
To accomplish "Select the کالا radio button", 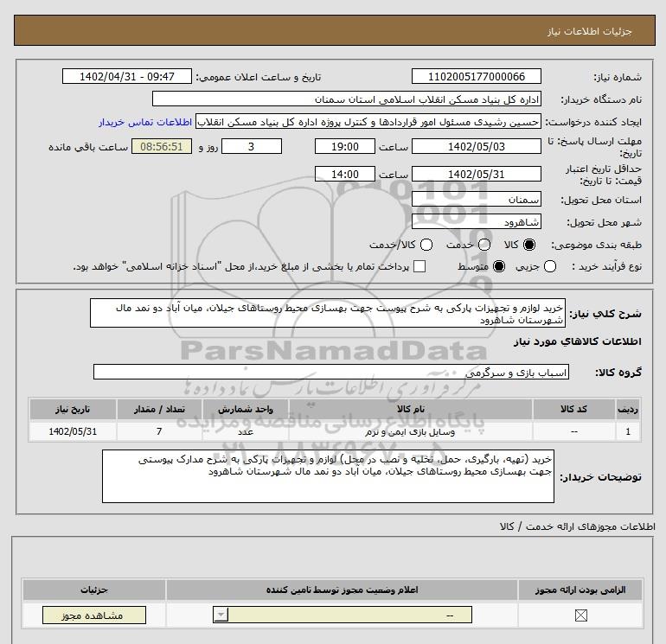I will [x=529, y=245].
